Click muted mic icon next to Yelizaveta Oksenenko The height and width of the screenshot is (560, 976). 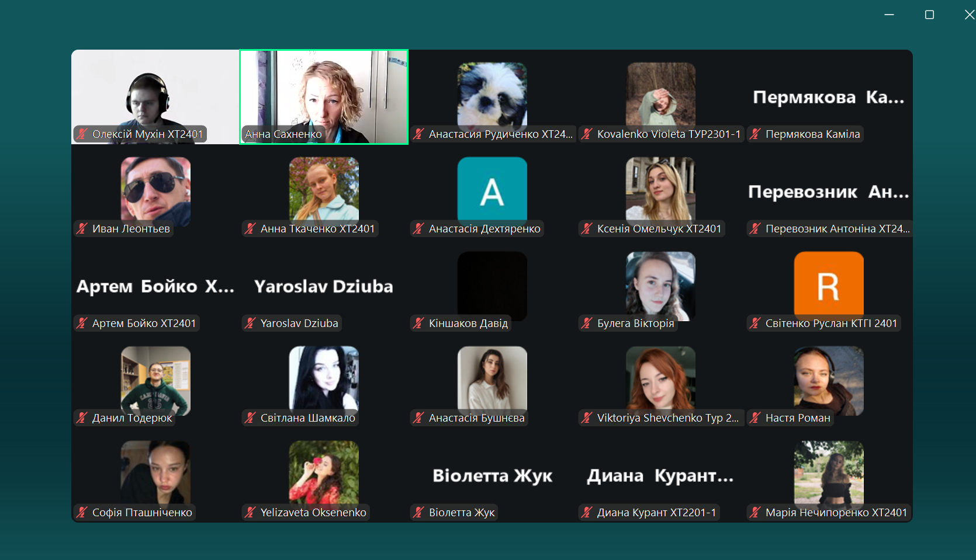point(251,513)
